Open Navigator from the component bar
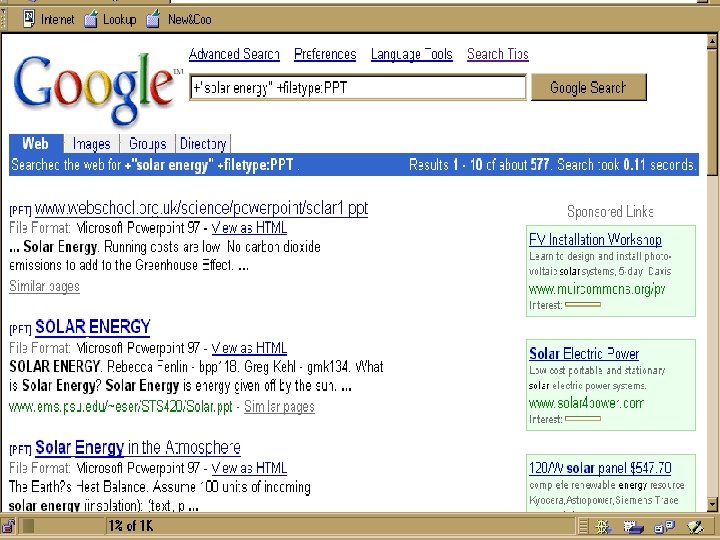Screen dimensions: 720x540 tap(603, 527)
